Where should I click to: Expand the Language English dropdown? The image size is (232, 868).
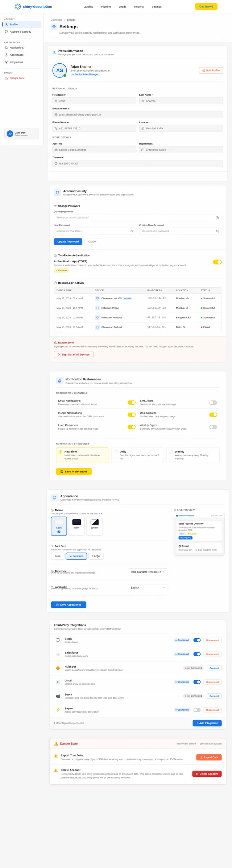(148, 588)
